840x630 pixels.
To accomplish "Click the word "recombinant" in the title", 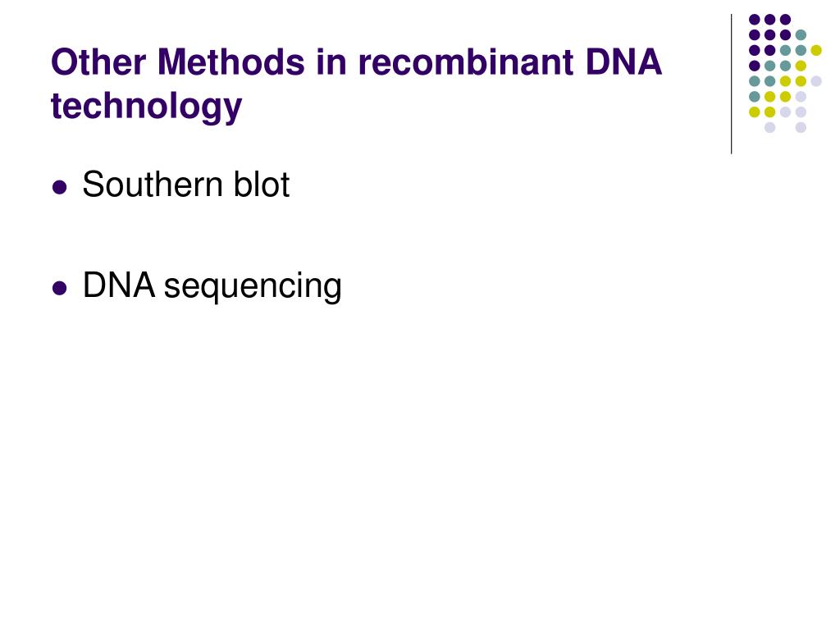I will (x=466, y=62).
